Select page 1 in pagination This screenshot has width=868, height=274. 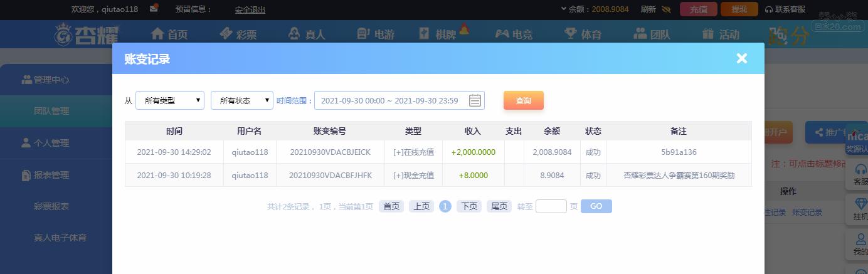pos(445,206)
